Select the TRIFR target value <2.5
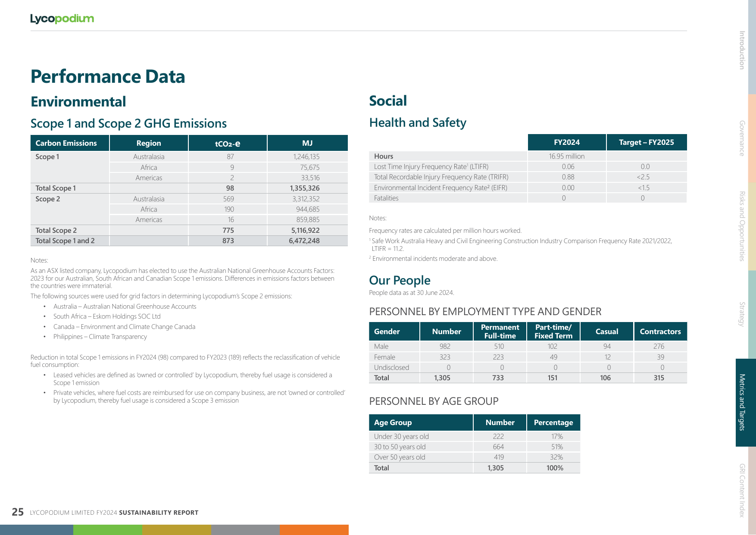756x535 pixels. [643, 177]
